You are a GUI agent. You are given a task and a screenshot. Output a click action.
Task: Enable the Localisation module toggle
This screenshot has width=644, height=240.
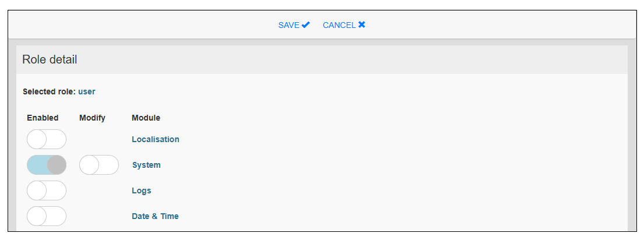pyautogui.click(x=47, y=140)
